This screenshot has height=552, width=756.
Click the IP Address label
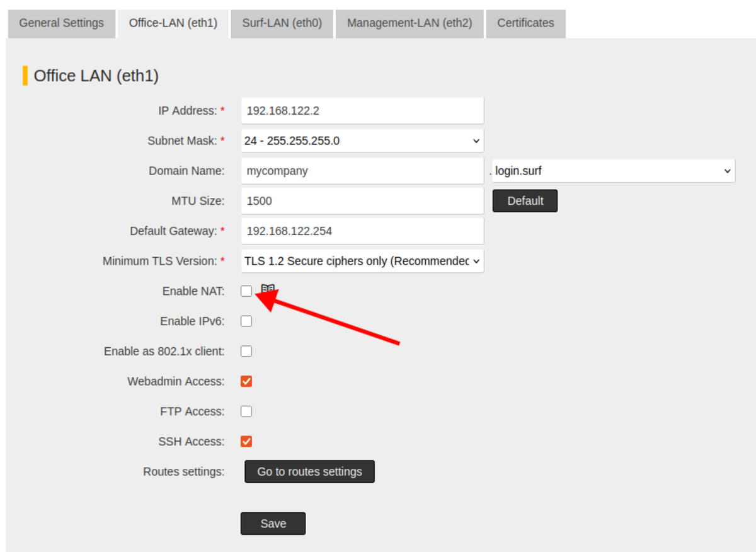(x=192, y=111)
